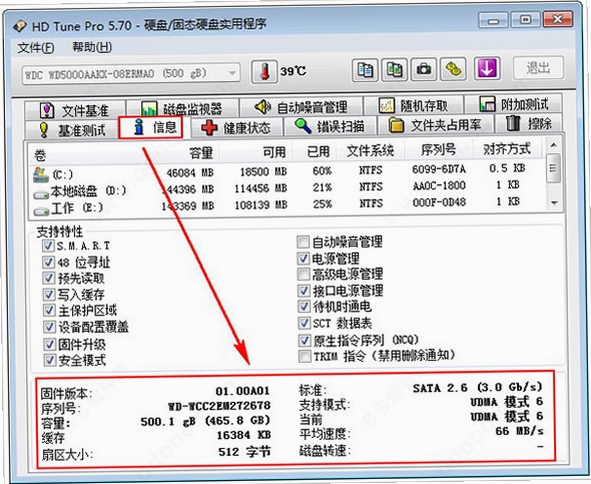Click the magnifier 错误扫描 tab icon

pos(302,126)
